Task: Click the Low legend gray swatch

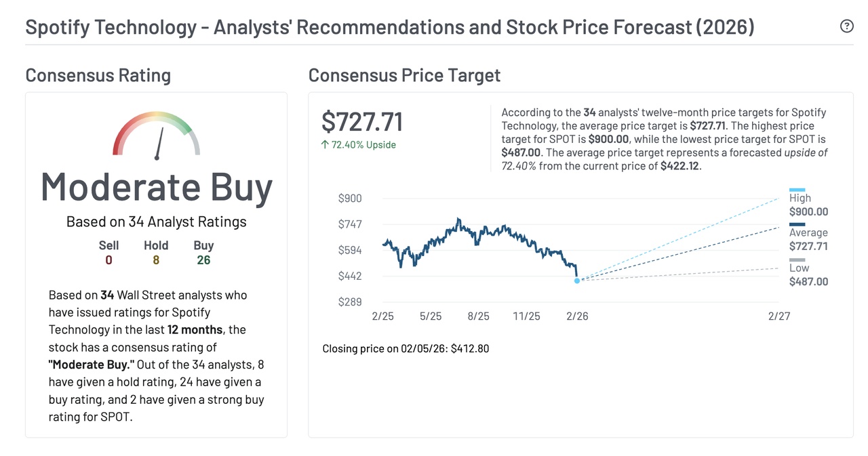Action: 797,260
